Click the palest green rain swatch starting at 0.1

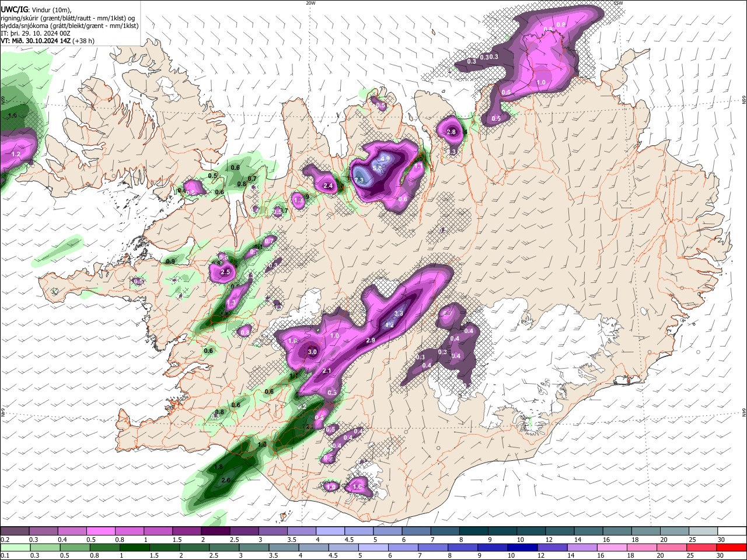[15, 547]
